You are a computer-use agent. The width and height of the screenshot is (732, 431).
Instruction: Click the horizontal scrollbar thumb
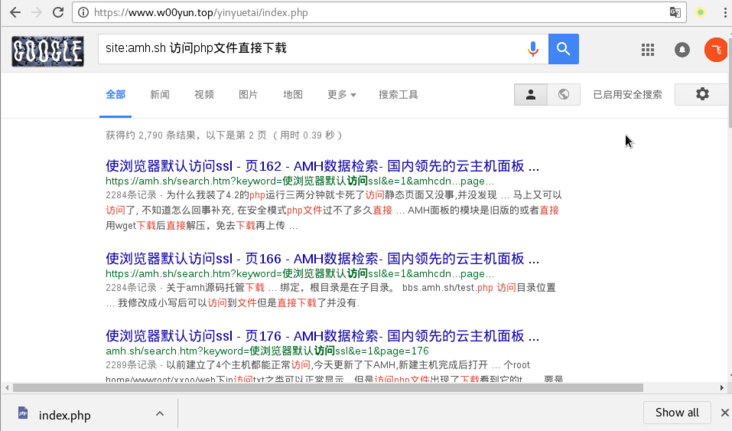tap(328, 388)
